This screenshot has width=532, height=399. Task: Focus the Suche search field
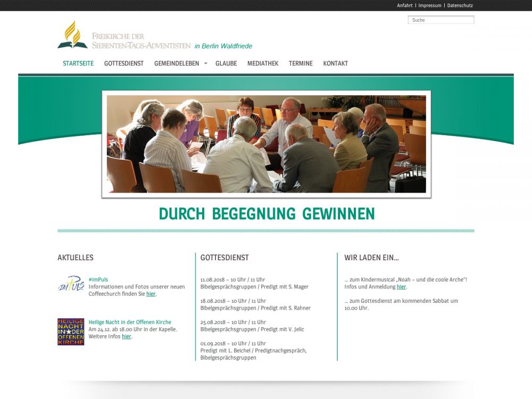coord(441,20)
